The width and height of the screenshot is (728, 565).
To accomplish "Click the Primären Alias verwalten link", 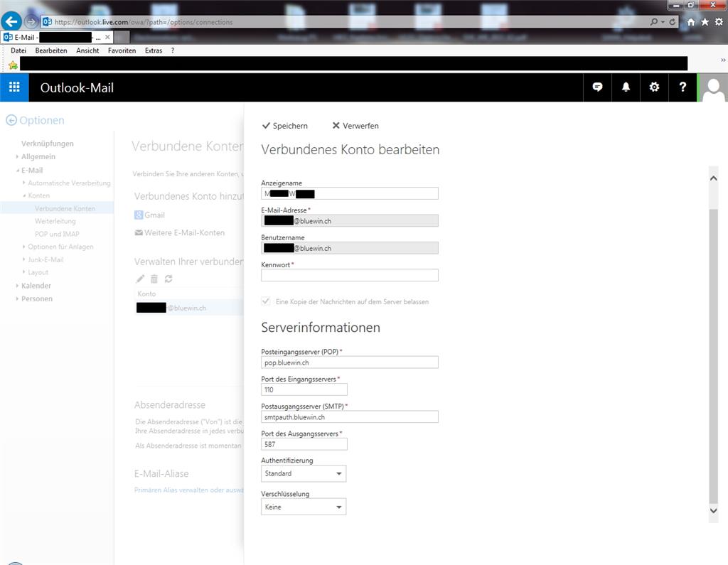I will (188, 490).
